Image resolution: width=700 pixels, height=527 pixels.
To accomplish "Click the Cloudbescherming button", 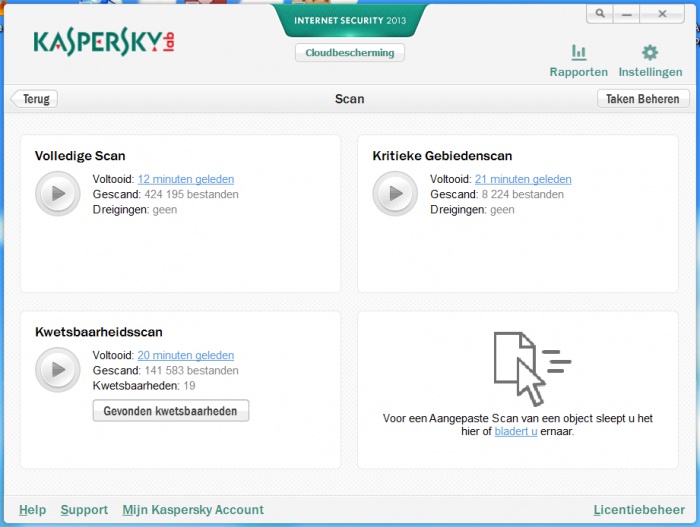I will pyautogui.click(x=350, y=53).
